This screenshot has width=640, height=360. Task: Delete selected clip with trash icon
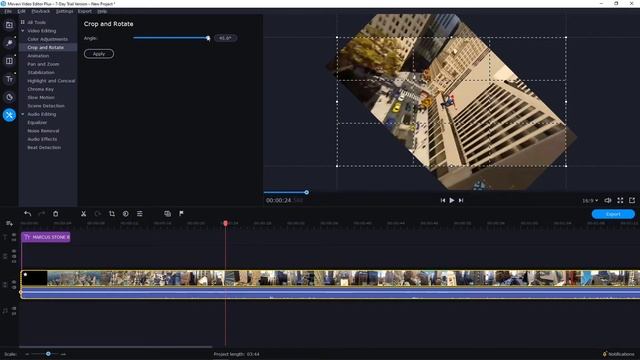[x=56, y=213]
